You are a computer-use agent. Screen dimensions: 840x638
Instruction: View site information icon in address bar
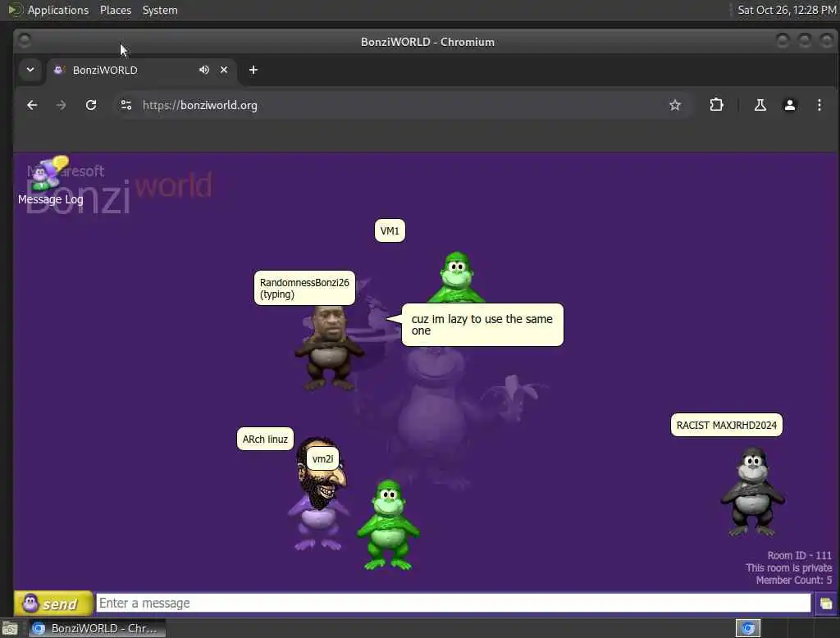tap(126, 106)
